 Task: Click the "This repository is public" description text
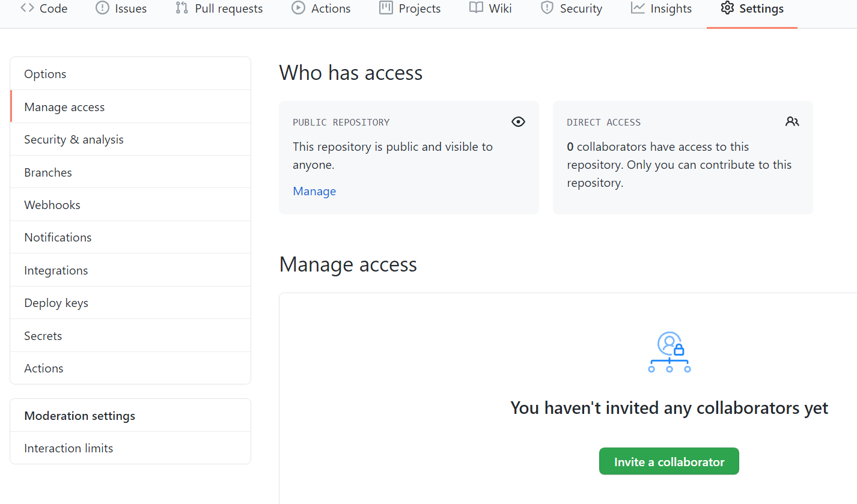392,156
